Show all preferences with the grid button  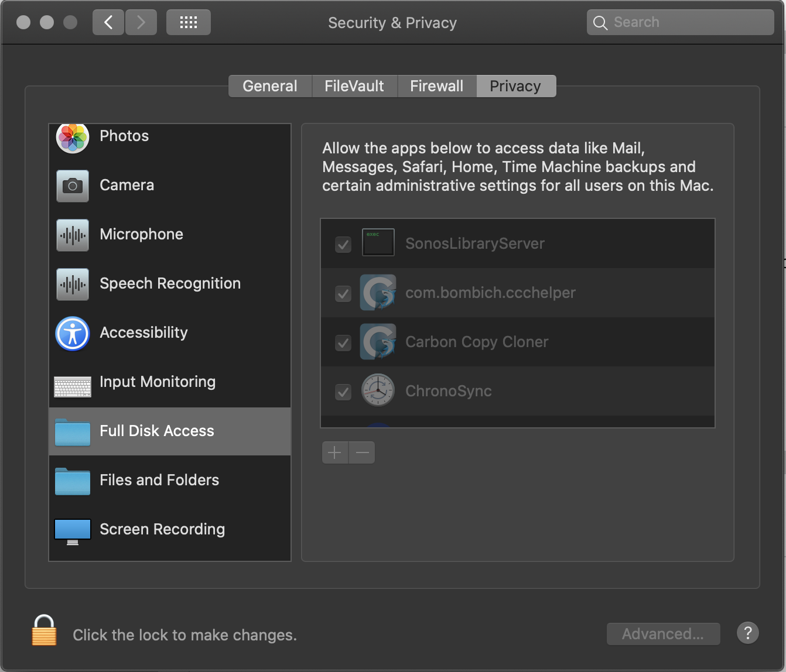coord(189,22)
